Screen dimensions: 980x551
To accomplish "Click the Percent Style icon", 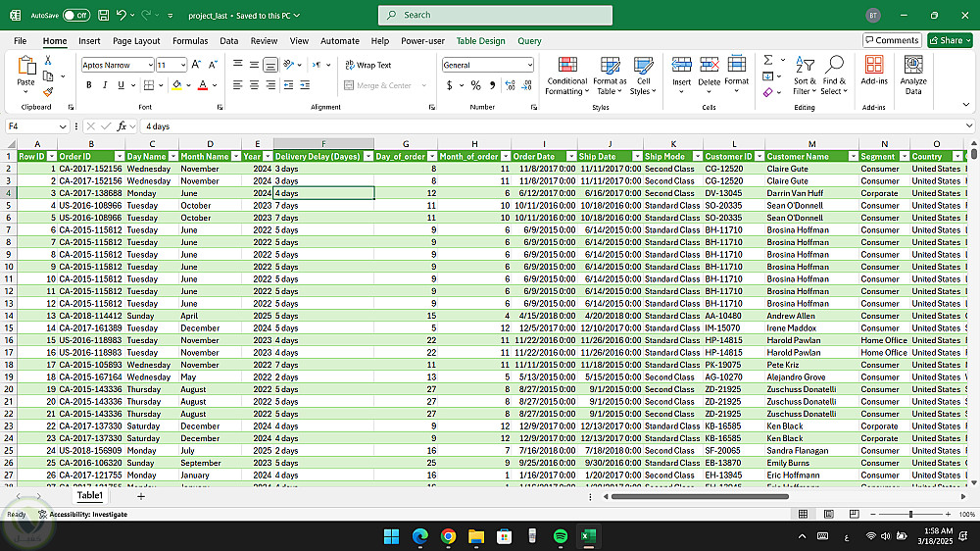I will coord(475,85).
